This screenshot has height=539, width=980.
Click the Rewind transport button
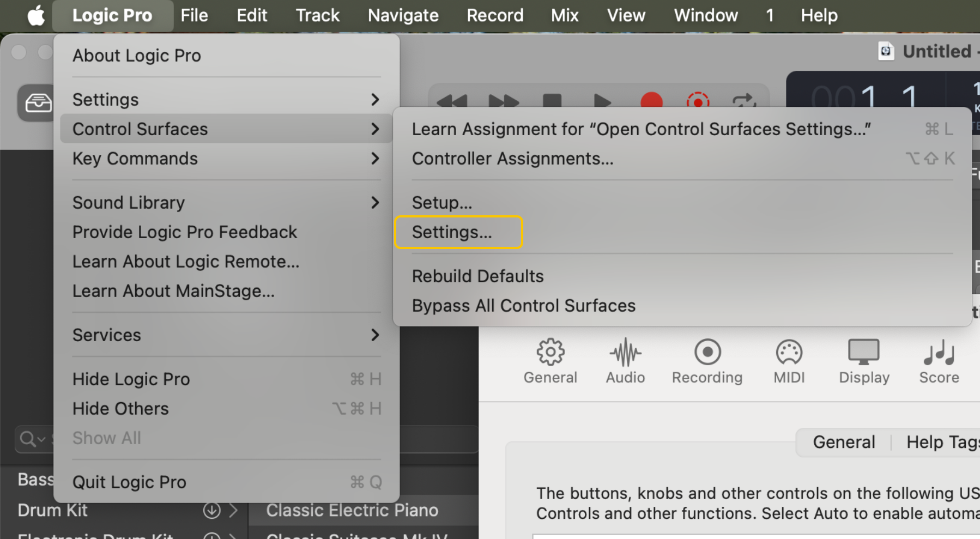[x=452, y=101]
